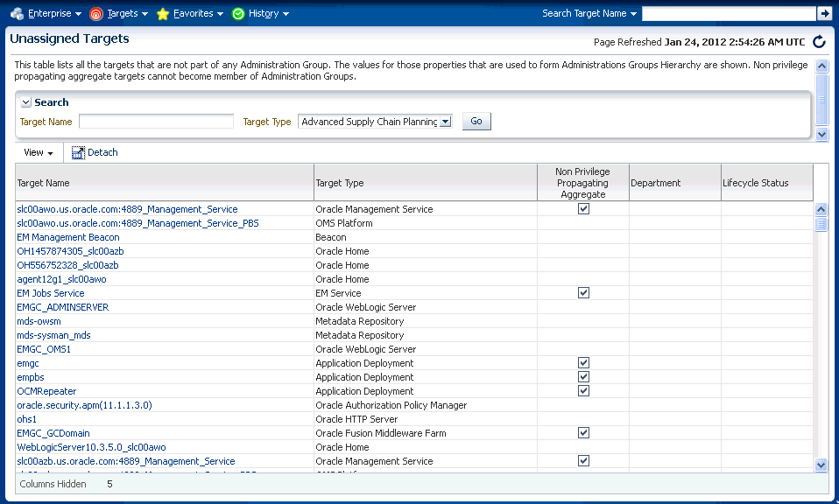Click the table scrollbar thumb
Image resolution: width=839 pixels, height=504 pixels.
coord(821,224)
